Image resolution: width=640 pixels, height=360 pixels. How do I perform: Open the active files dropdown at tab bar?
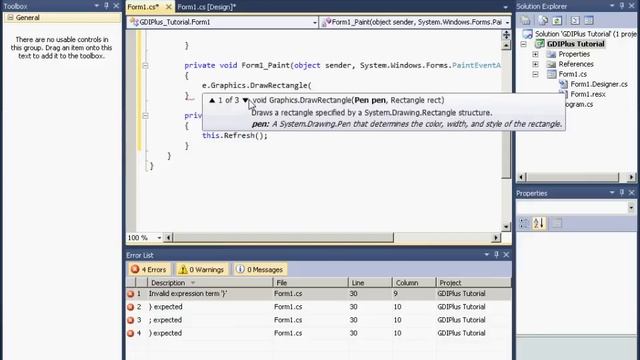coord(505,7)
